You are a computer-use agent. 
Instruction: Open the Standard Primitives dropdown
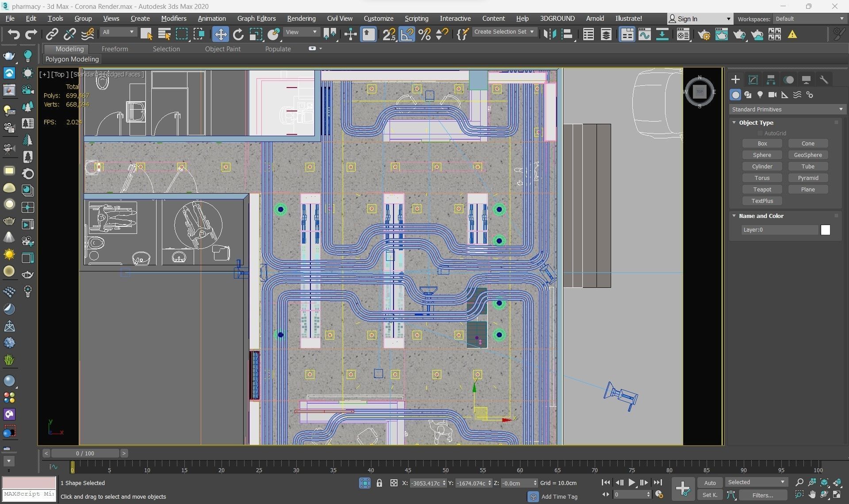tap(787, 109)
